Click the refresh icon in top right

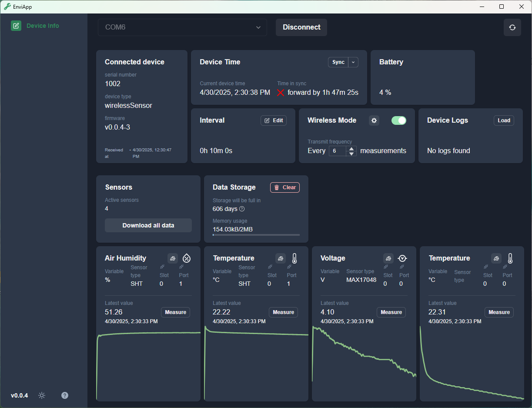pos(512,27)
